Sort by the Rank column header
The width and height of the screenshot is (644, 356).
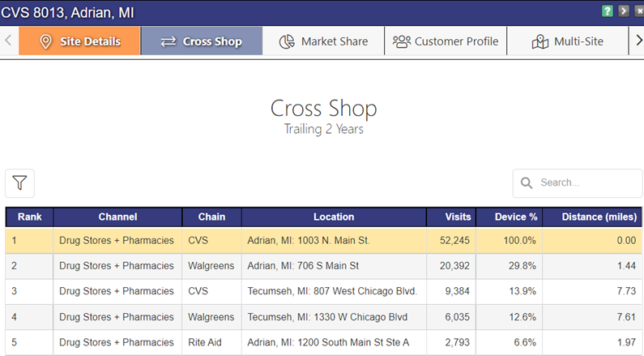coord(30,217)
